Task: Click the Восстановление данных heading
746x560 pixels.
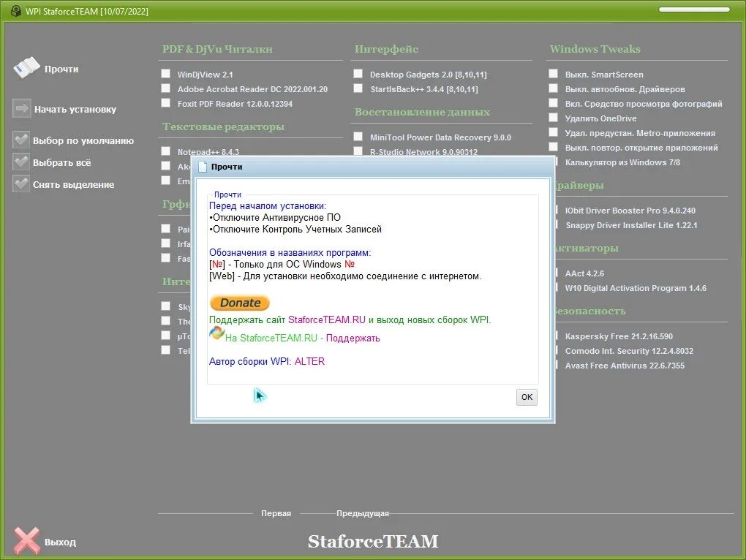Action: pyautogui.click(x=422, y=112)
